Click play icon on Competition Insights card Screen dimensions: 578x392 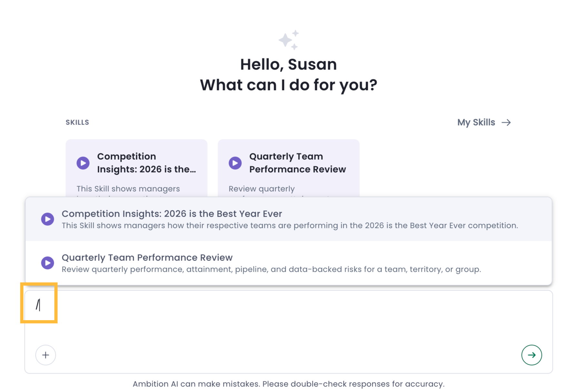click(x=83, y=163)
